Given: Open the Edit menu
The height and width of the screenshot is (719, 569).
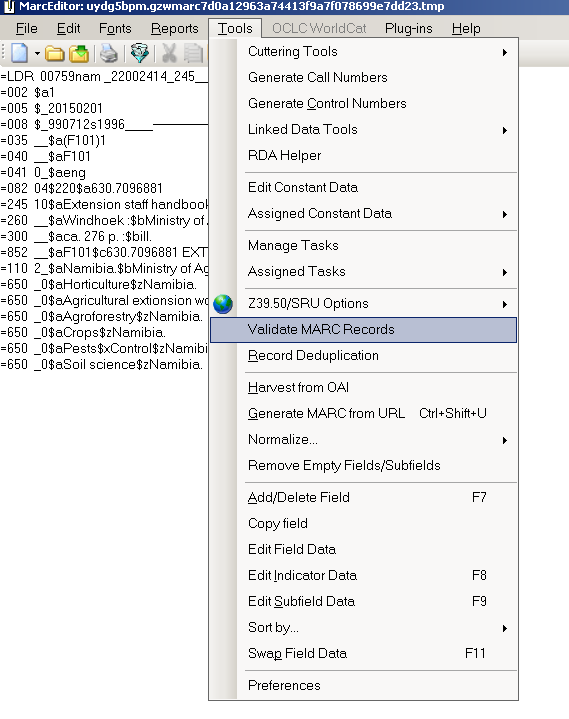Looking at the screenshot, I should pos(68,28).
